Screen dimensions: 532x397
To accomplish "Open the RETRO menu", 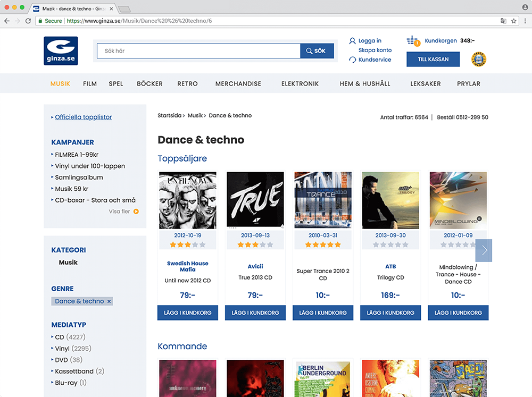I will (x=187, y=84).
